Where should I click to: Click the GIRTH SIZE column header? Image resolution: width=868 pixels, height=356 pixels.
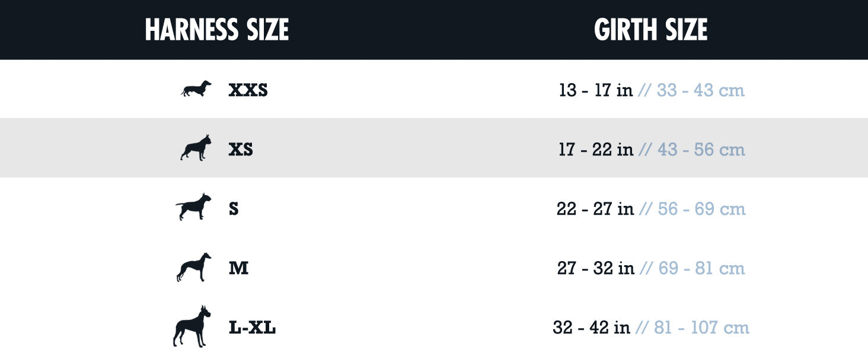pos(651,30)
